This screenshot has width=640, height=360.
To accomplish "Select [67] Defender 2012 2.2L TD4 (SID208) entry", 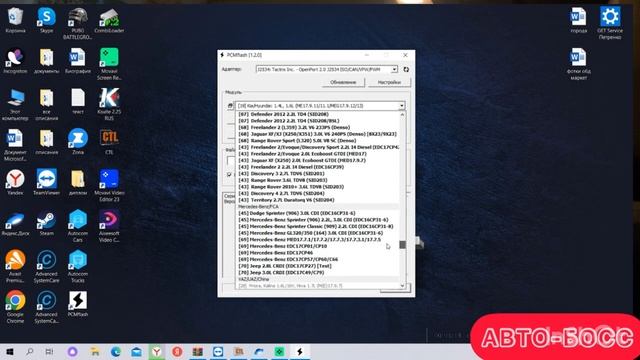I will pos(283,114).
